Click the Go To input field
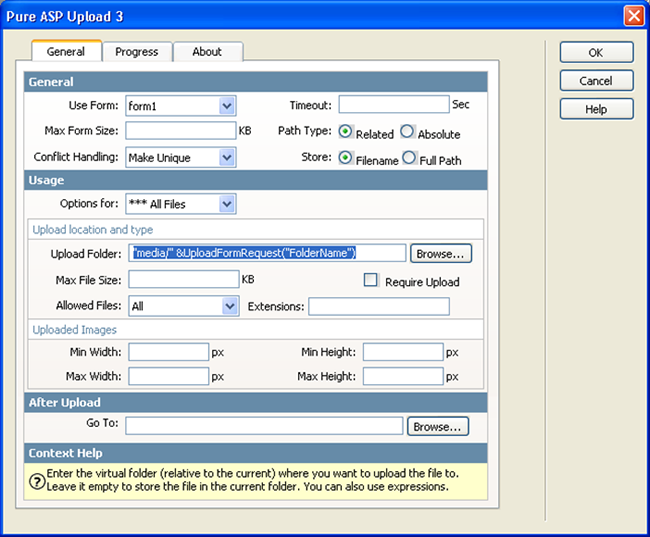This screenshot has width=650, height=537. coord(264,426)
